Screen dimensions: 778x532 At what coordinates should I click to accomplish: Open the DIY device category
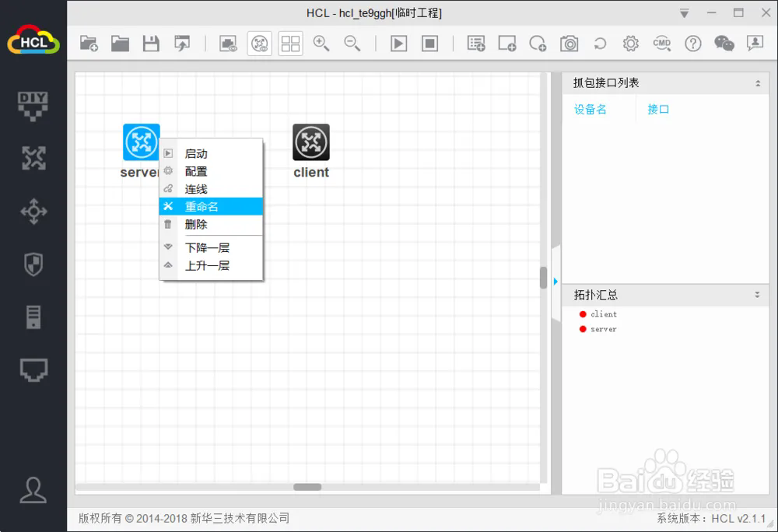33,106
